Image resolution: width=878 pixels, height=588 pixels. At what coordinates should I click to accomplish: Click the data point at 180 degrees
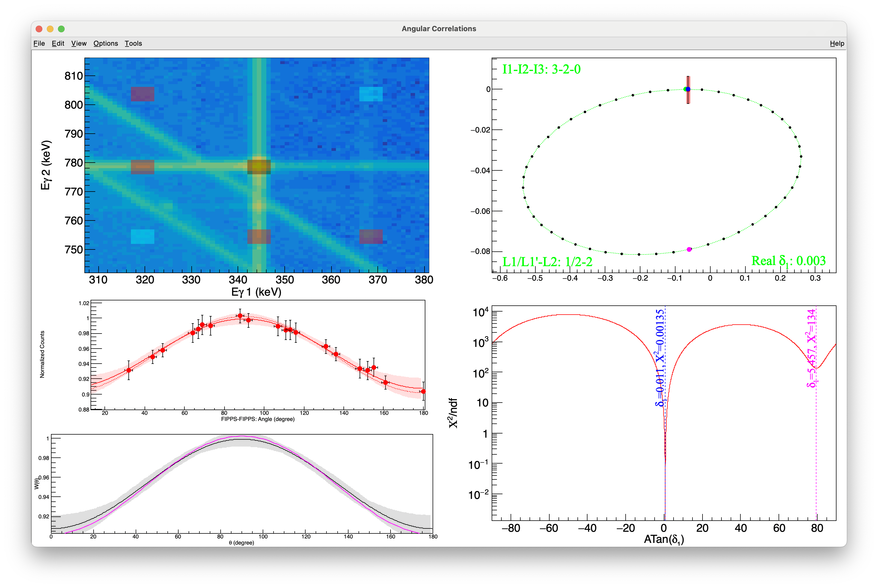pos(423,391)
